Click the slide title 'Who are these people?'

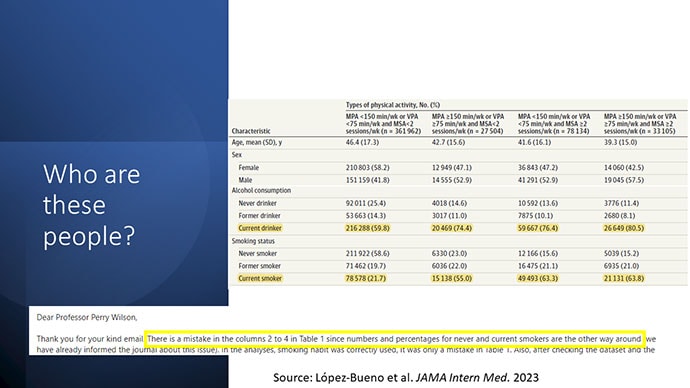coord(92,205)
